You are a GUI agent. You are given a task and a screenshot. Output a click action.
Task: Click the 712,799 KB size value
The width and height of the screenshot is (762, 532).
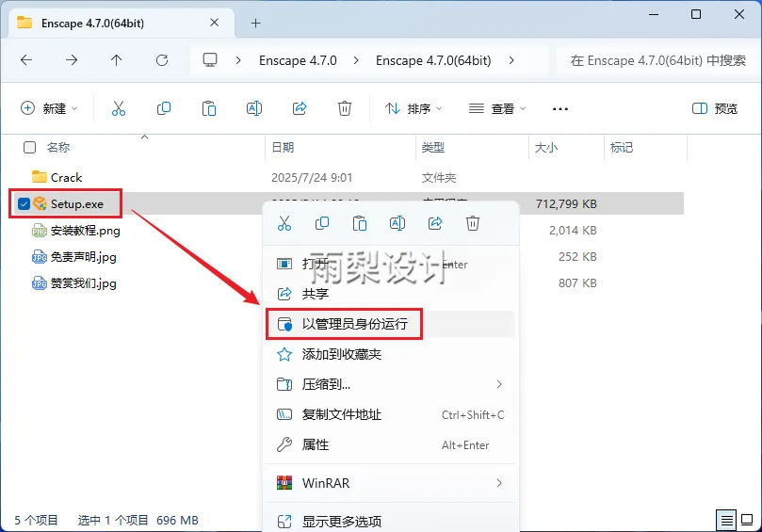tap(566, 203)
